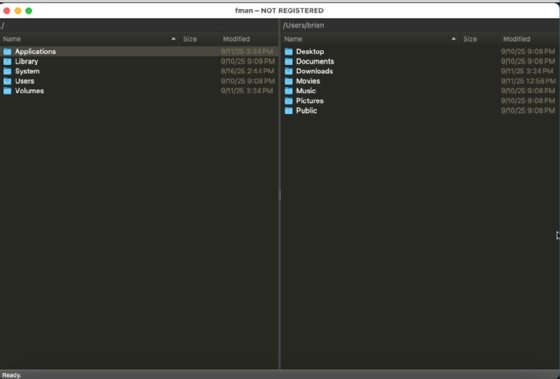The image size is (560, 379).
Task: Click the Ready status bar text
Action: point(11,375)
